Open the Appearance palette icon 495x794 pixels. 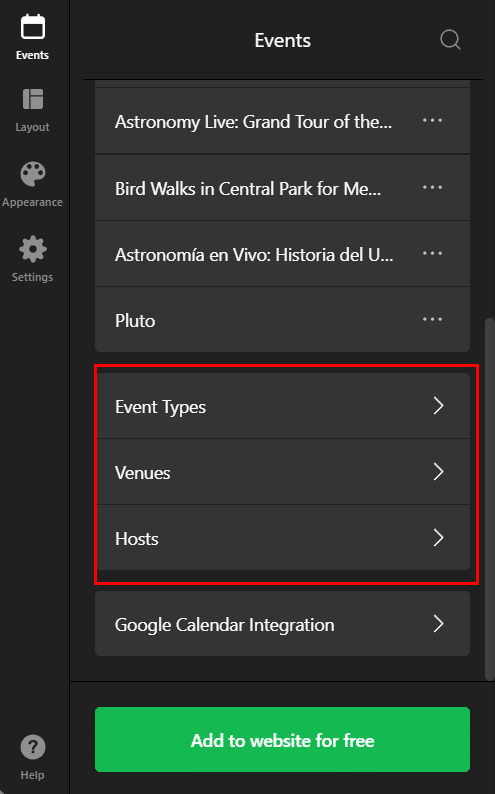pos(32,174)
